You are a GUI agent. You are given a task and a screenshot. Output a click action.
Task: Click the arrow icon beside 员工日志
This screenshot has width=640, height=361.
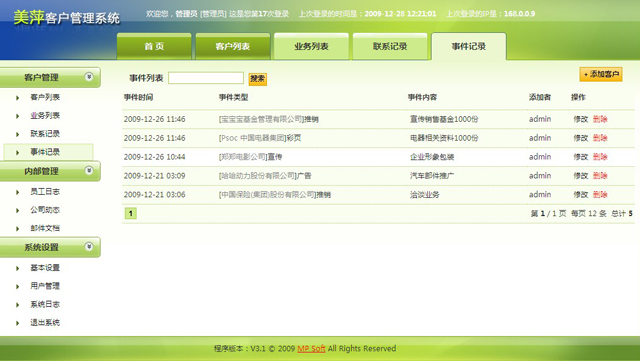click(x=18, y=192)
